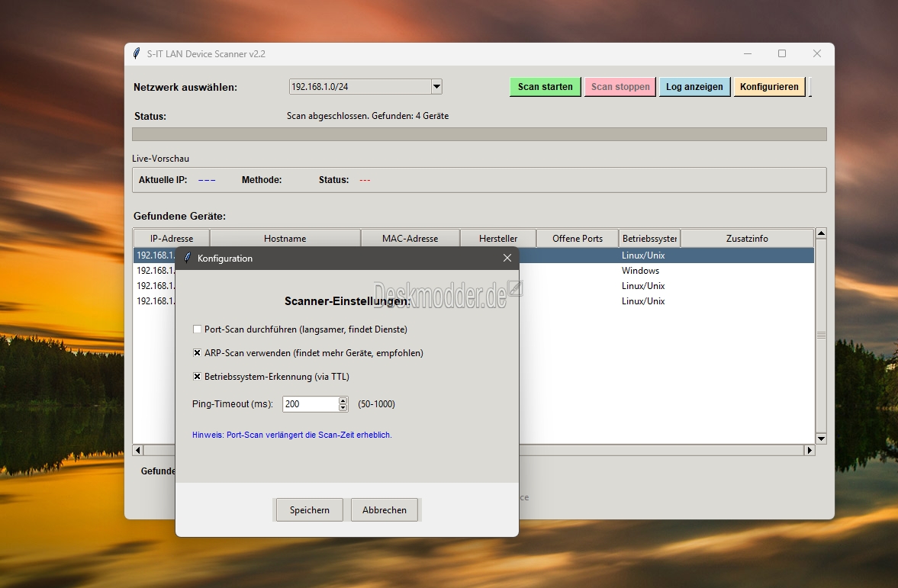Sort by the MAC-Adresse column header
Image resolution: width=898 pixels, height=588 pixels.
click(410, 239)
